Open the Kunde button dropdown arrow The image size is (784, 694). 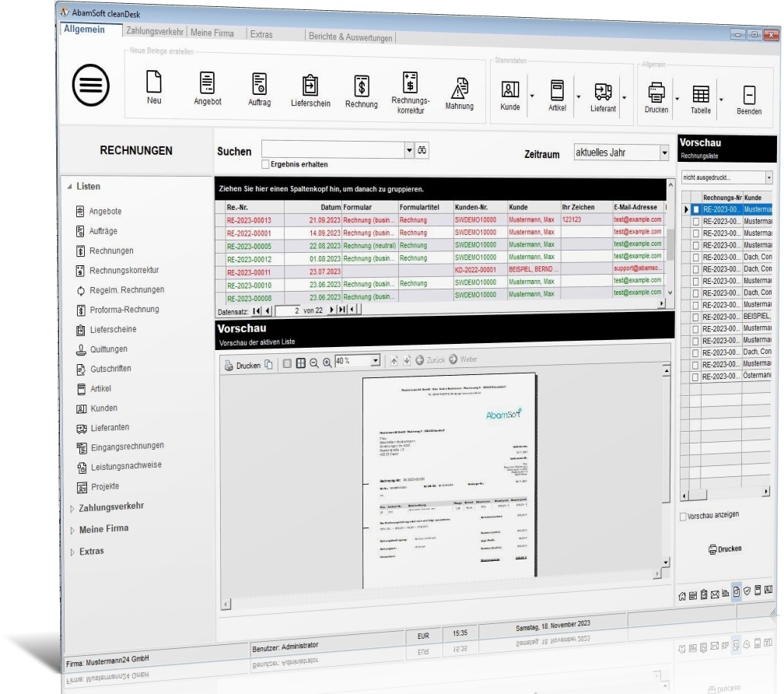tap(532, 96)
